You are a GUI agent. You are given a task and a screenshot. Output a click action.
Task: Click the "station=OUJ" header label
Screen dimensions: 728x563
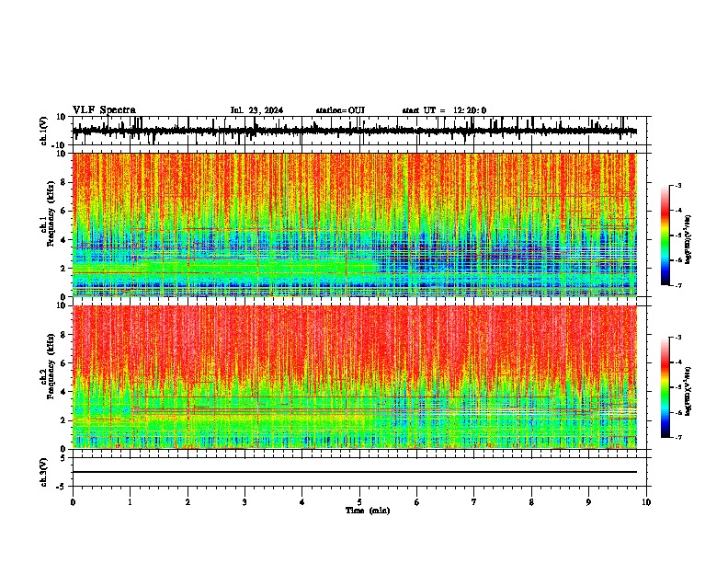340,110
